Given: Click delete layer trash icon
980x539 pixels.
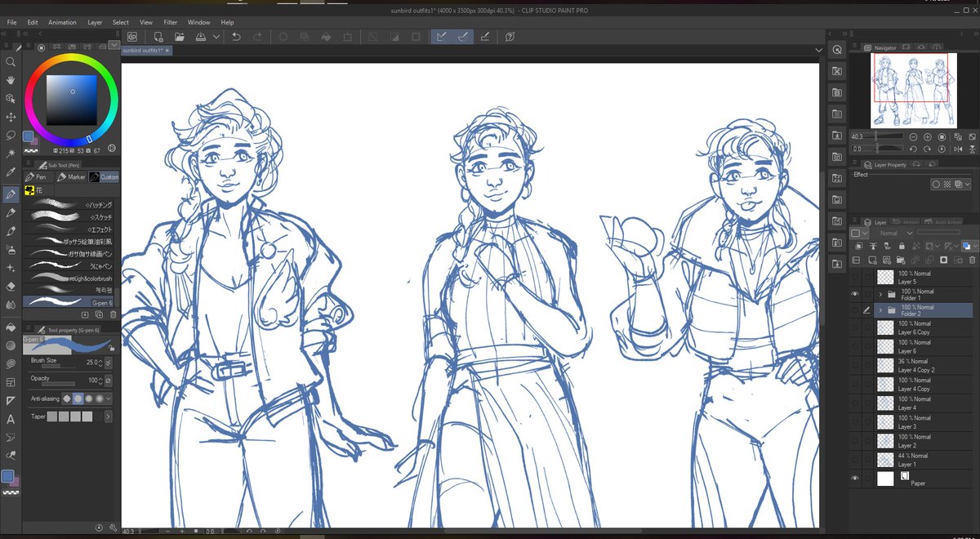Looking at the screenshot, I should [972, 260].
